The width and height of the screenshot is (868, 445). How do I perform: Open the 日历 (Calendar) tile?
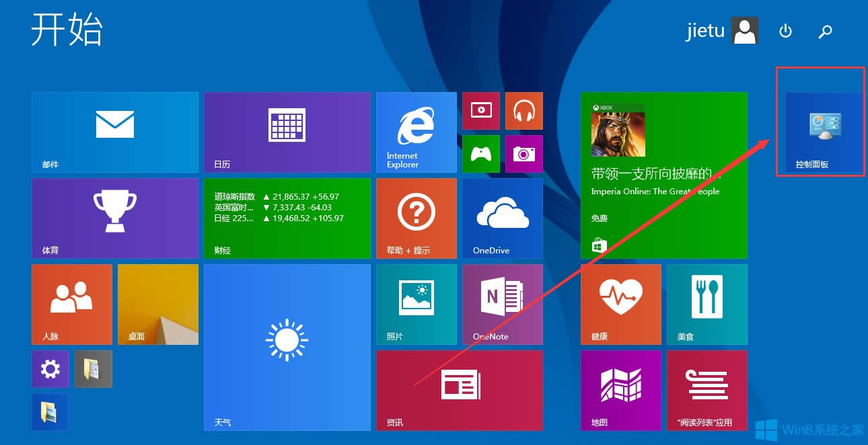pyautogui.click(x=287, y=132)
